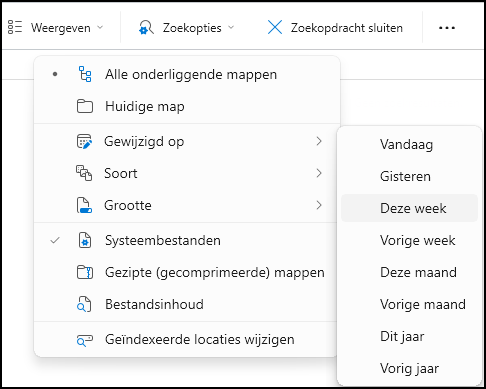Image resolution: width=486 pixels, height=389 pixels.
Task: Click the Grootte file size icon
Action: (84, 205)
